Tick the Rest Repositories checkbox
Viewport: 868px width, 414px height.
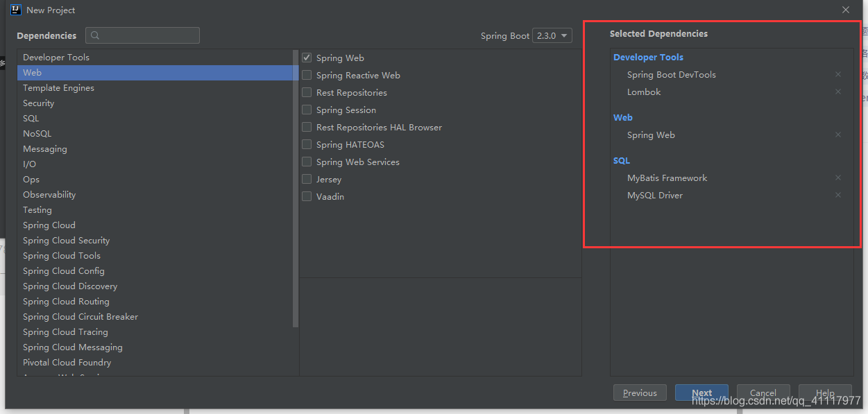coord(307,92)
